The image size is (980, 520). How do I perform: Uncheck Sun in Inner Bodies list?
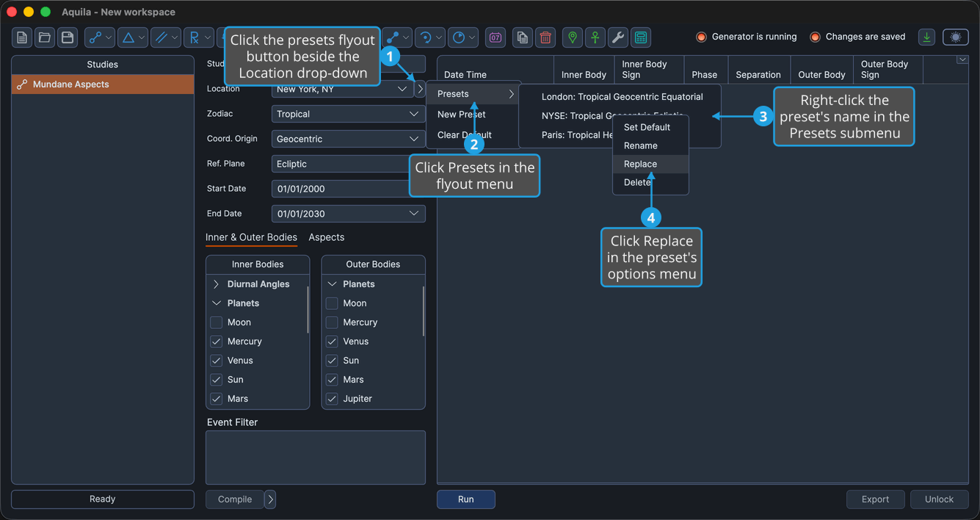[x=216, y=380]
